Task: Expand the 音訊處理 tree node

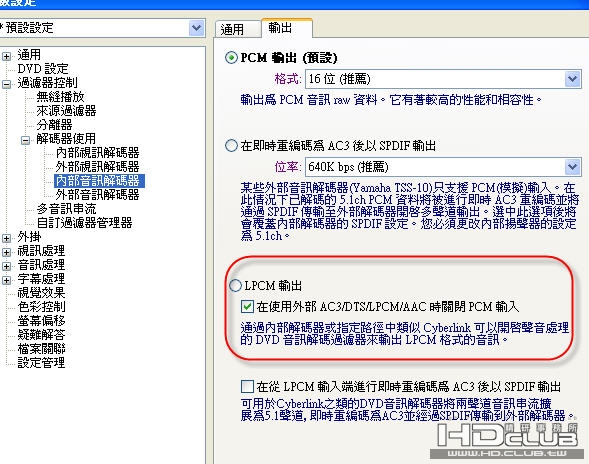Action: tap(6, 266)
